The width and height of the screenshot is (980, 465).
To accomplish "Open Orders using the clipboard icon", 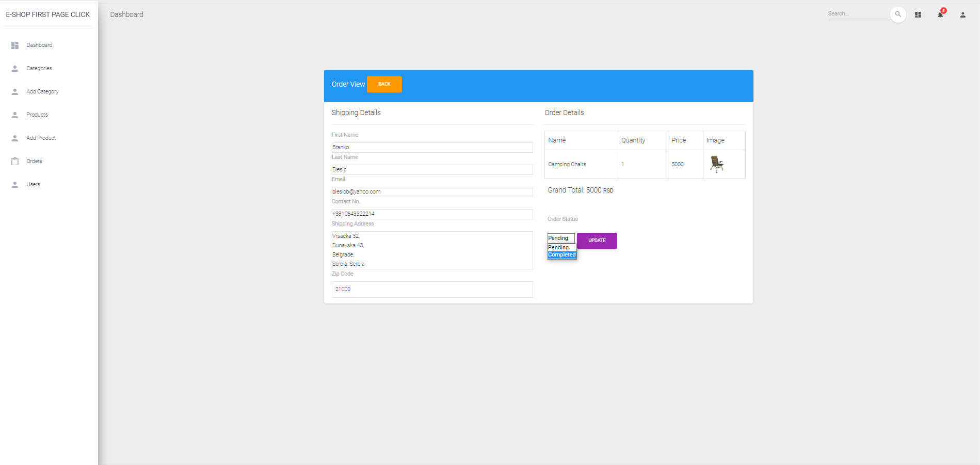I will click(x=14, y=161).
